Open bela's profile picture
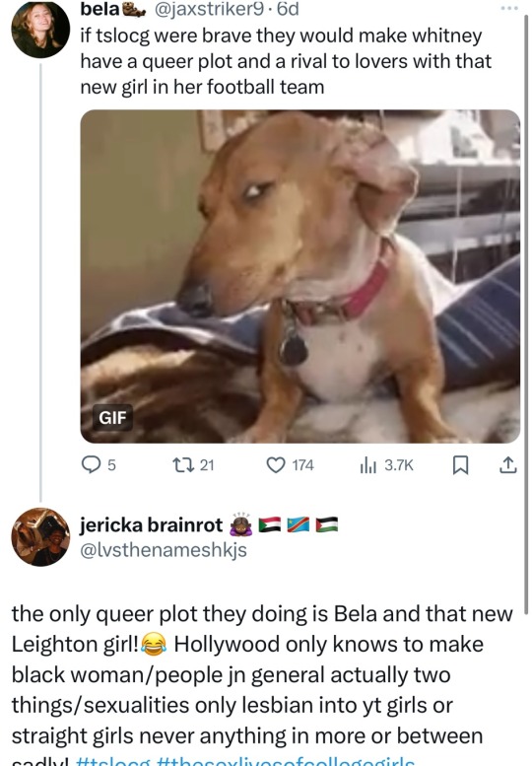 tap(40, 29)
